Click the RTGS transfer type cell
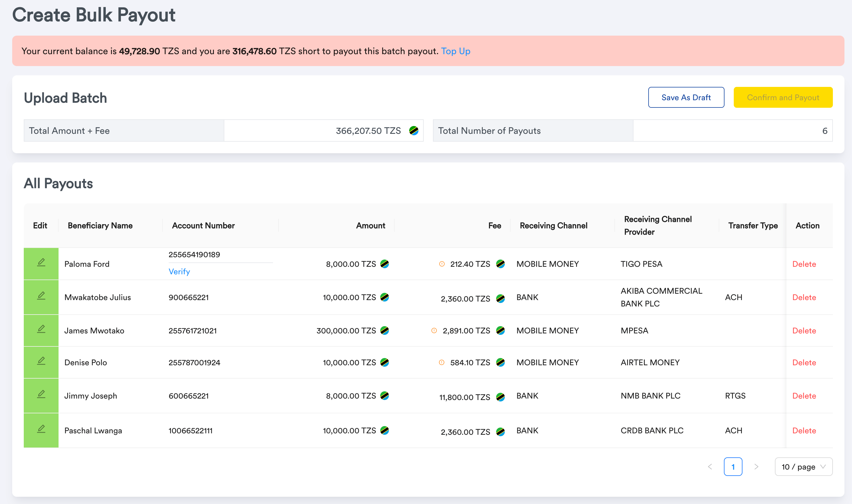The height and width of the screenshot is (504, 852). coord(735,396)
